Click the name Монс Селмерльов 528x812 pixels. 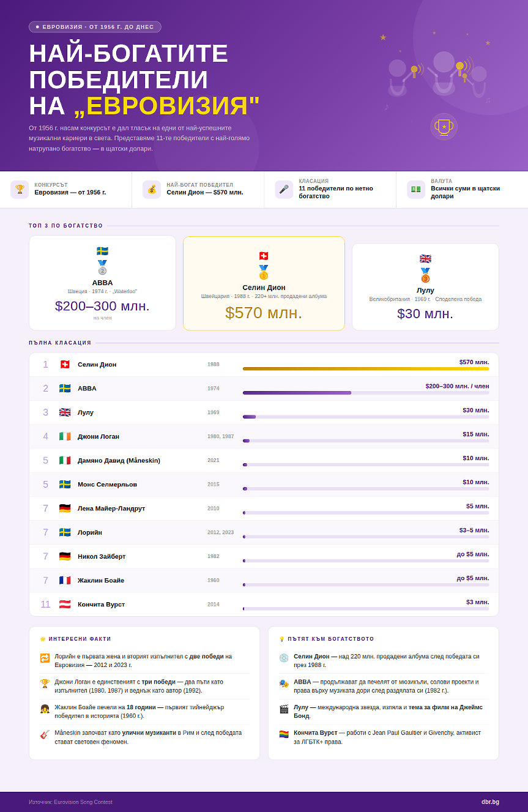[107, 484]
